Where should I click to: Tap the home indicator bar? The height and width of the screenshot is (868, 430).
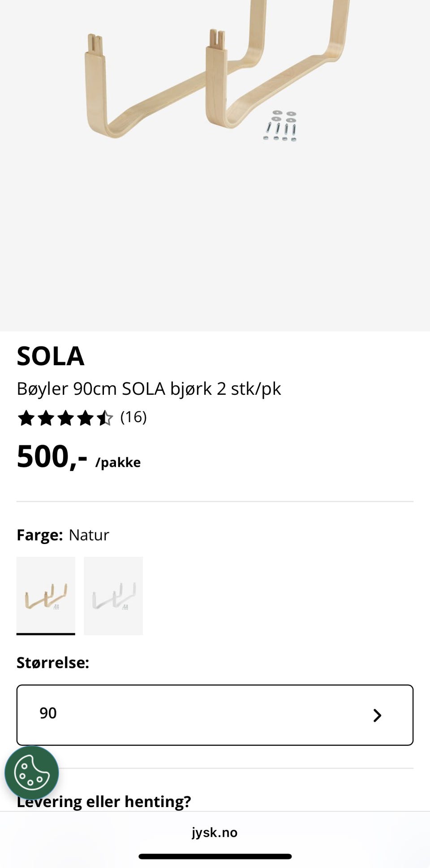coord(215,856)
